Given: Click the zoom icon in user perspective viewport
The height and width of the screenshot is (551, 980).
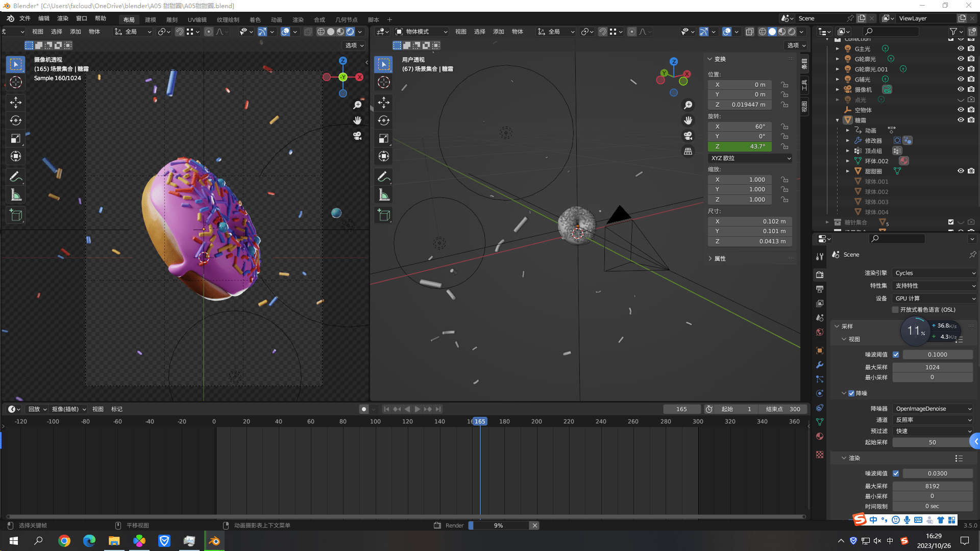Looking at the screenshot, I should [x=688, y=105].
